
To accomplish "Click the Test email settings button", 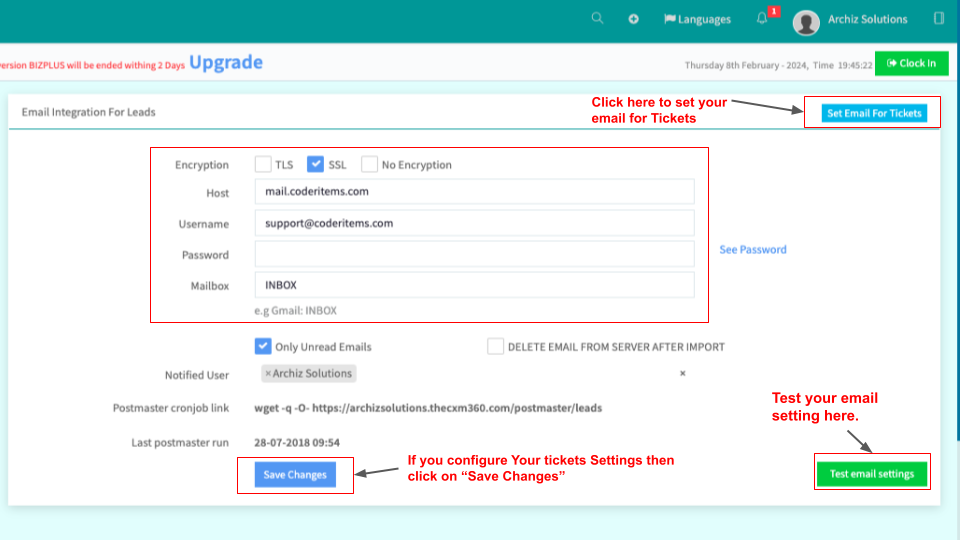I will coord(872,474).
